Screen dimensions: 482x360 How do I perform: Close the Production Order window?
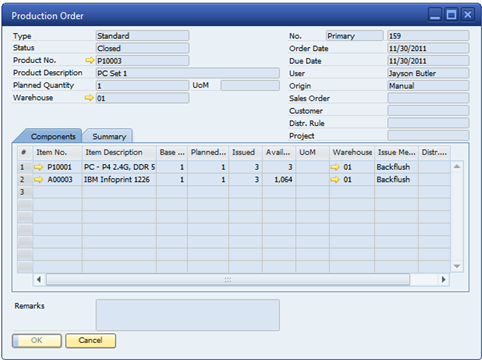pos(468,15)
